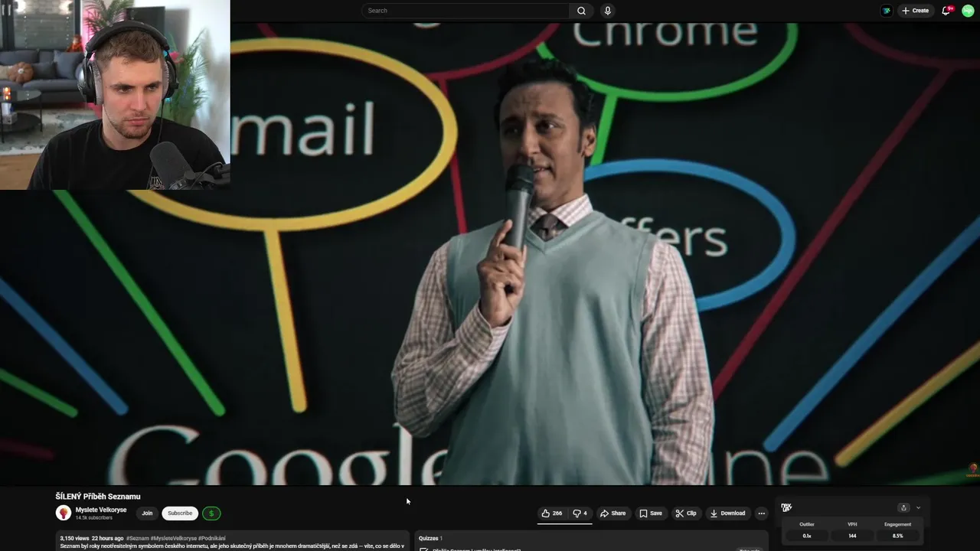Collapse the stats panel chevron

pyautogui.click(x=918, y=507)
